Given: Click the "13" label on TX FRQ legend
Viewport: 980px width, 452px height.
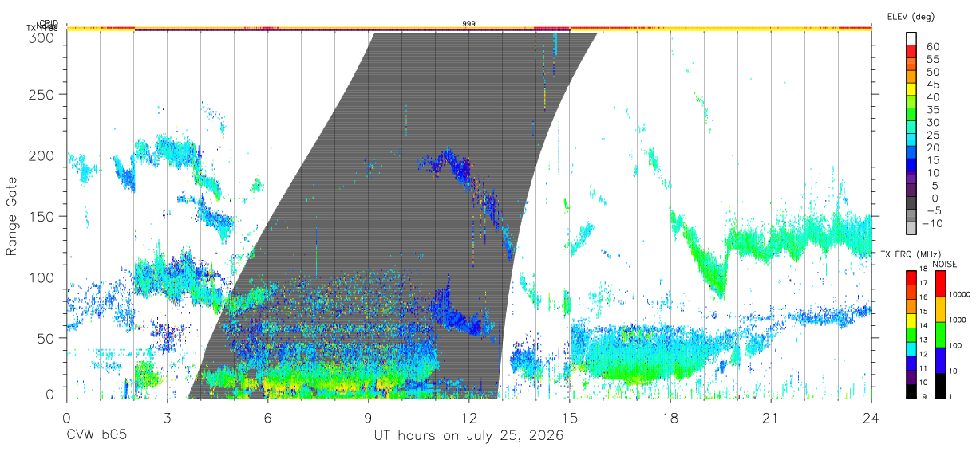Looking at the screenshot, I should point(923,340).
